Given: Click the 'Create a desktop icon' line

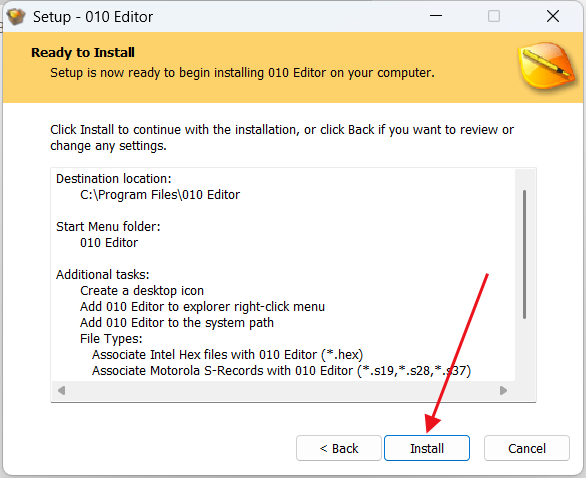Looking at the screenshot, I should click(142, 291).
